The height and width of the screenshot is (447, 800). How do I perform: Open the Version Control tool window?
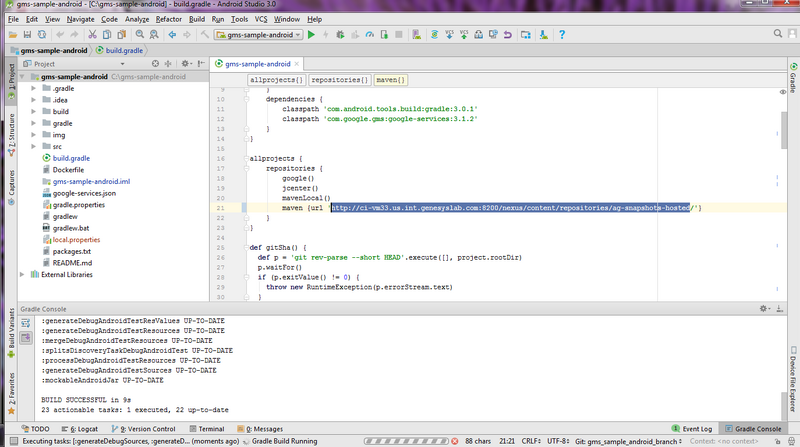point(143,429)
